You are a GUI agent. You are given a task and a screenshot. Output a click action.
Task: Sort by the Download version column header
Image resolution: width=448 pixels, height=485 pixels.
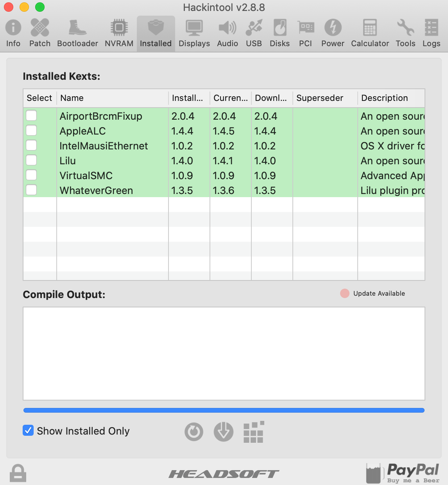[272, 98]
